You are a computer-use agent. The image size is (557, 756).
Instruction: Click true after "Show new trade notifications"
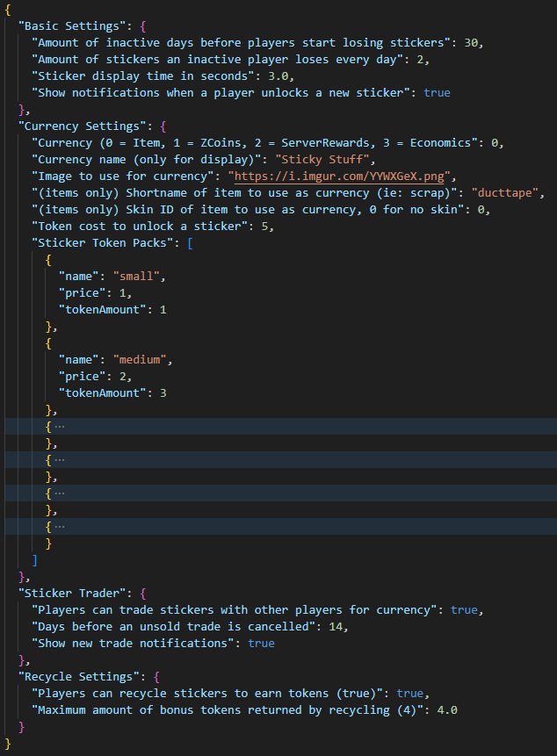261,644
